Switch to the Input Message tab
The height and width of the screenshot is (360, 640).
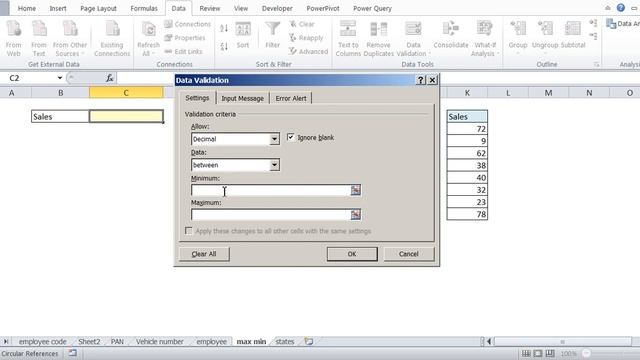(242, 98)
